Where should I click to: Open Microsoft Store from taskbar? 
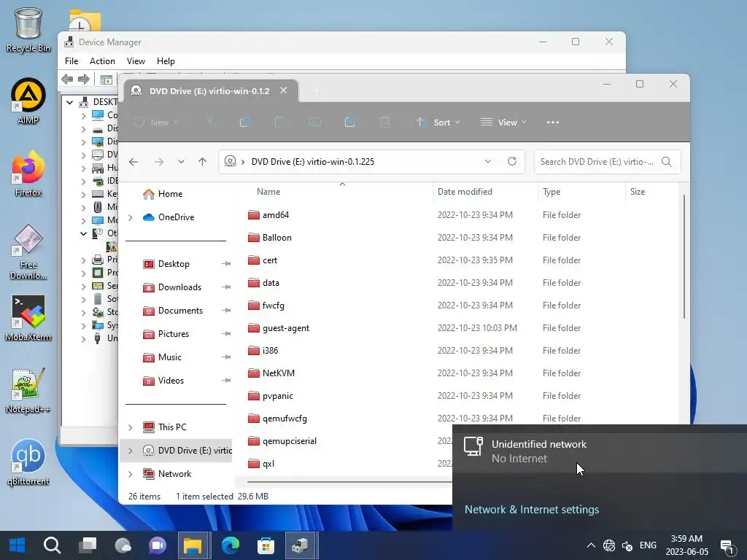(x=266, y=545)
